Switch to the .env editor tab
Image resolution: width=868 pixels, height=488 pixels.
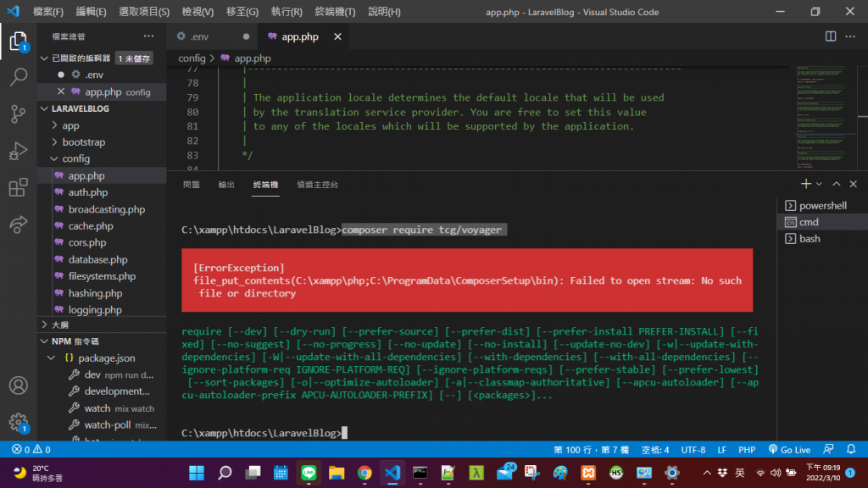pos(213,36)
